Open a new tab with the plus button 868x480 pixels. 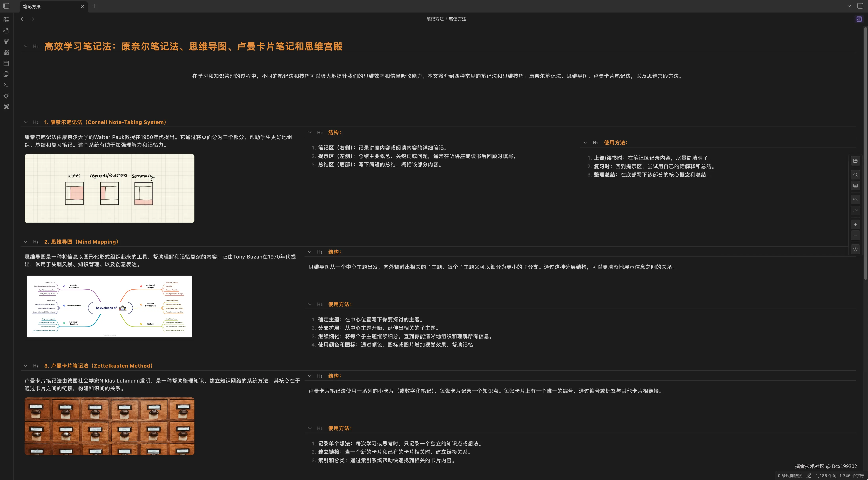pos(94,6)
